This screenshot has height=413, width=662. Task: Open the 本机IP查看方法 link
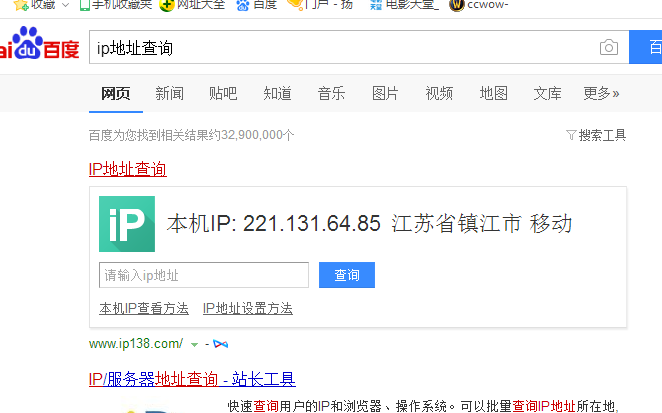click(x=144, y=308)
